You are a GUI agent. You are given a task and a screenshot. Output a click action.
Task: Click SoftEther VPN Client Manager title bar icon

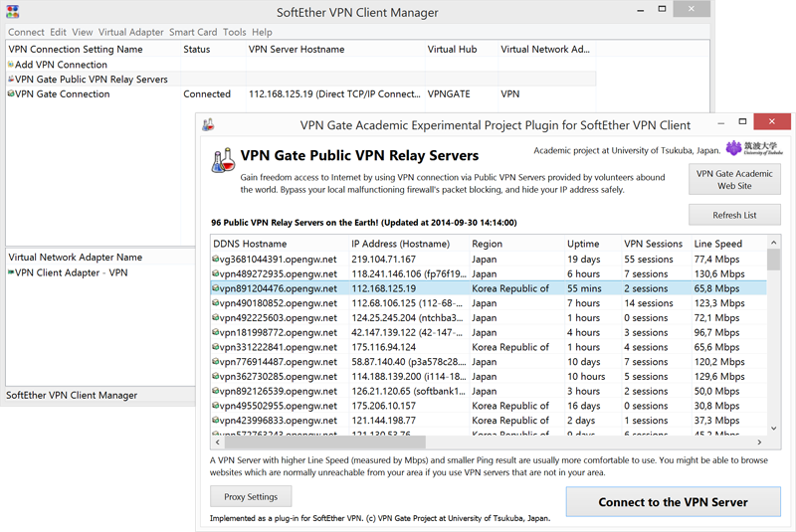click(13, 11)
